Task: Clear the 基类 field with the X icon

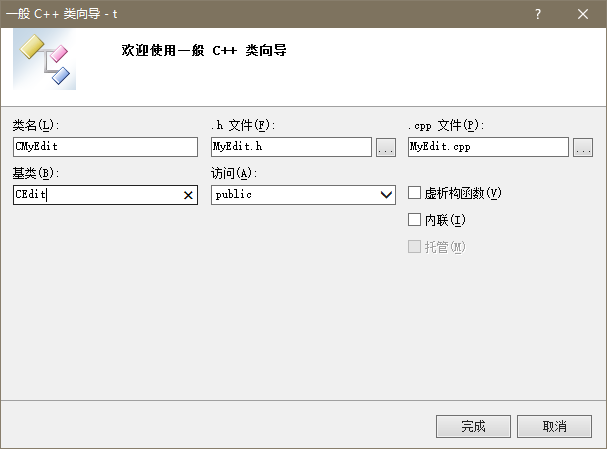Action: pyautogui.click(x=188, y=196)
